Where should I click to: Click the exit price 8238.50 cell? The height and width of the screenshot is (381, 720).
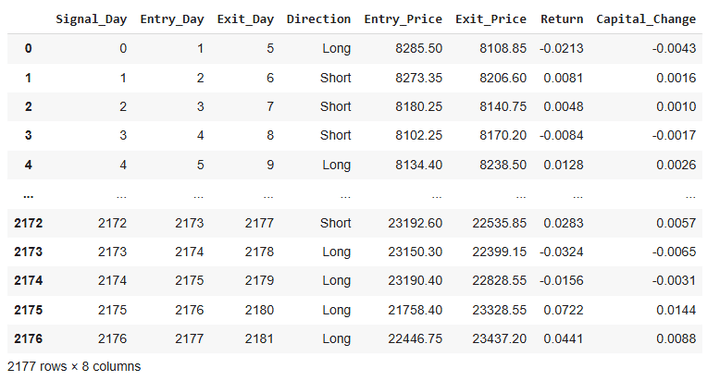(x=503, y=165)
